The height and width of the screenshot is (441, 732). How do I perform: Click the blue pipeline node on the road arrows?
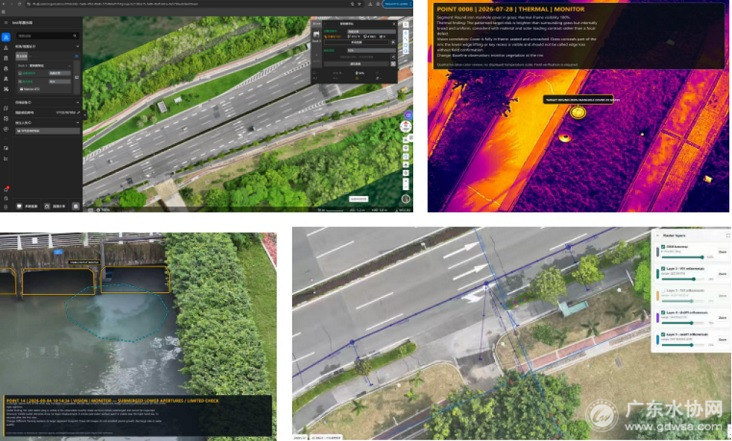point(486,283)
